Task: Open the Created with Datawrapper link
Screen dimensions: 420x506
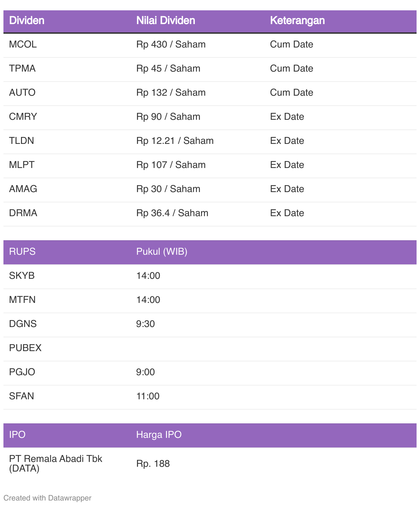Action: point(48,498)
